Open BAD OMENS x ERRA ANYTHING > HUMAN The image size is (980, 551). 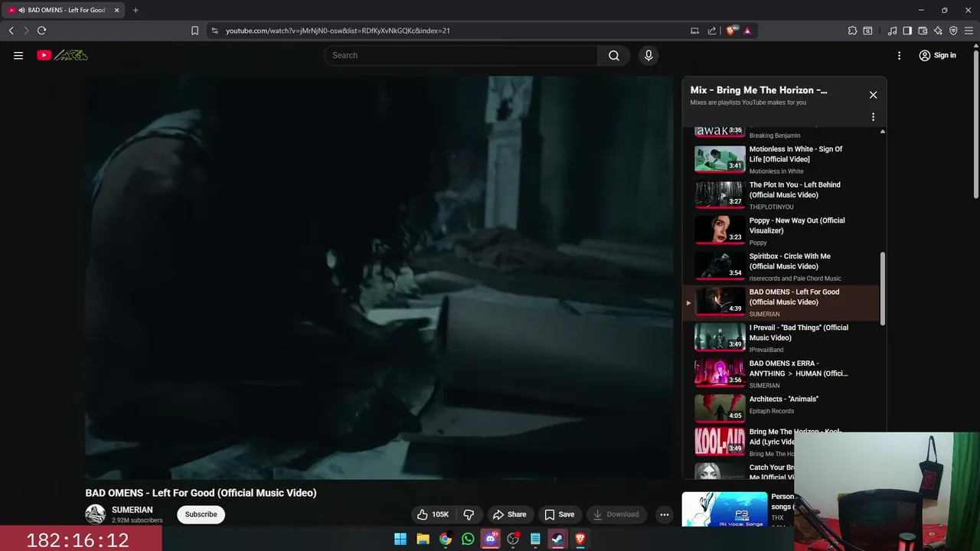coord(781,373)
